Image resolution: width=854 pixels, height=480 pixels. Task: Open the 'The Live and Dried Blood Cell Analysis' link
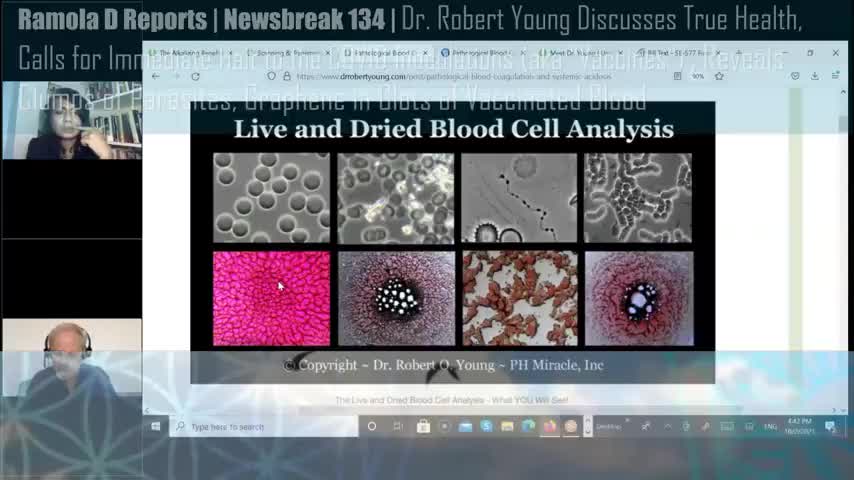click(x=452, y=400)
